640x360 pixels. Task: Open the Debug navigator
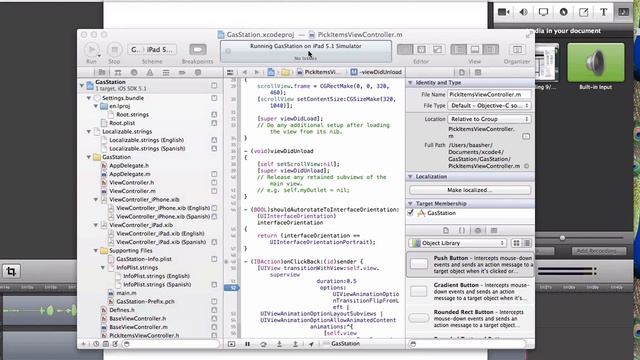(x=166, y=72)
